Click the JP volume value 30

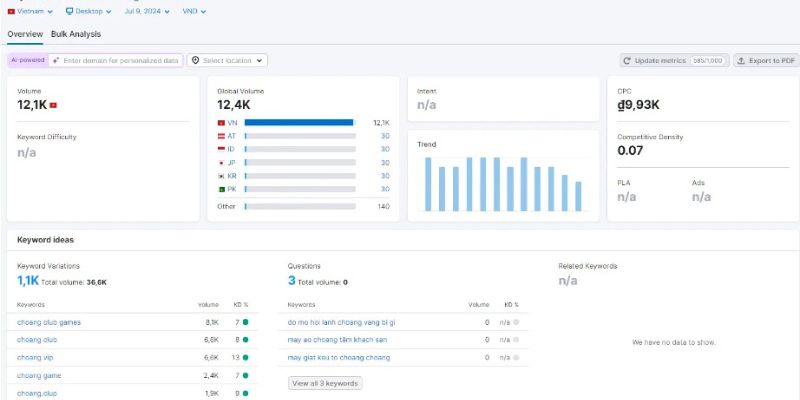click(385, 163)
